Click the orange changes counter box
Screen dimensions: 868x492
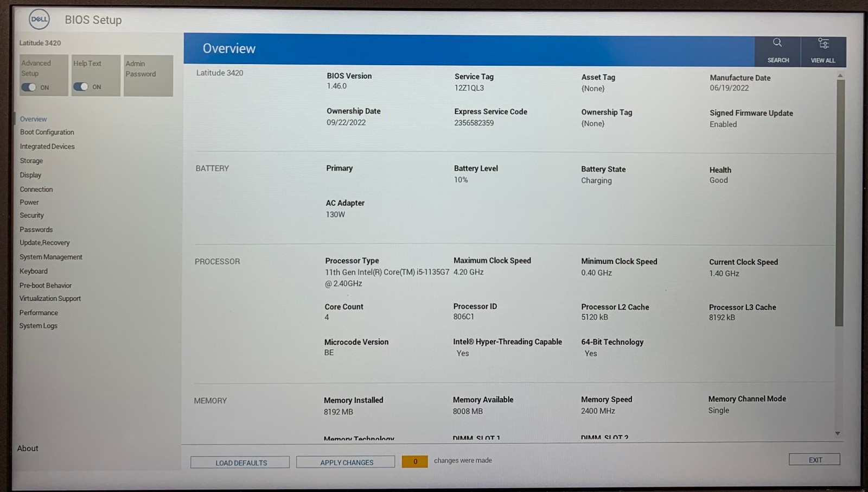(x=414, y=461)
